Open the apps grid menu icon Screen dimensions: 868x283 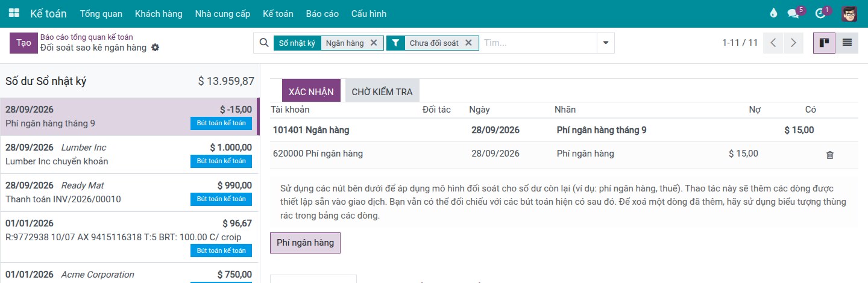pyautogui.click(x=14, y=13)
